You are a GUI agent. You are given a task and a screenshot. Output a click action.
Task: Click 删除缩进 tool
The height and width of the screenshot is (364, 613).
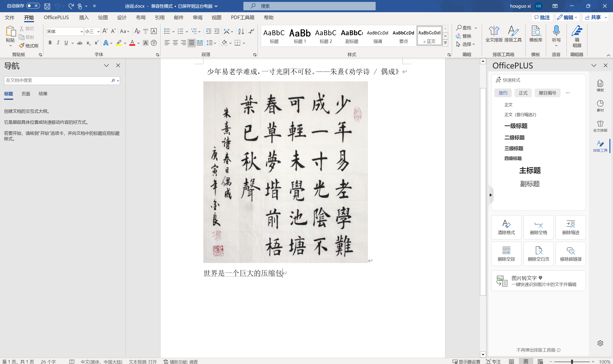click(x=571, y=227)
